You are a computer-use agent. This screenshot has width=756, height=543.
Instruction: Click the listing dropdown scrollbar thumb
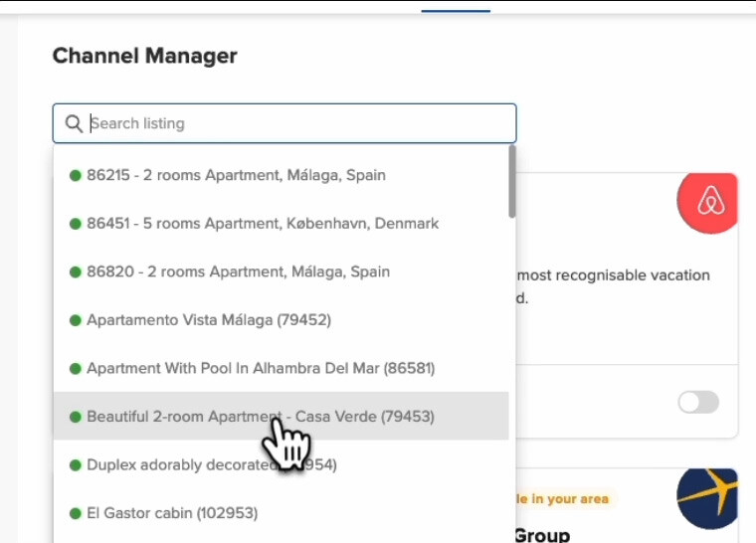[x=511, y=181]
